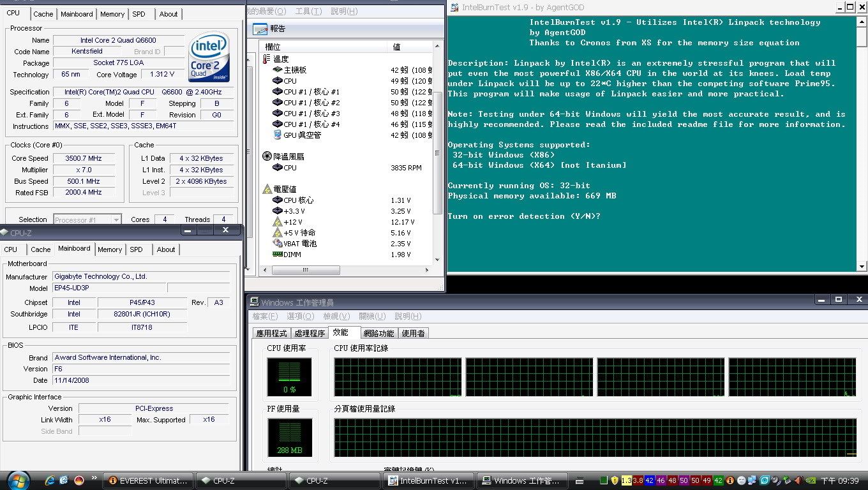Click the EVEREST horizontal scrollbar thumb
868x490 pixels.
click(305, 270)
